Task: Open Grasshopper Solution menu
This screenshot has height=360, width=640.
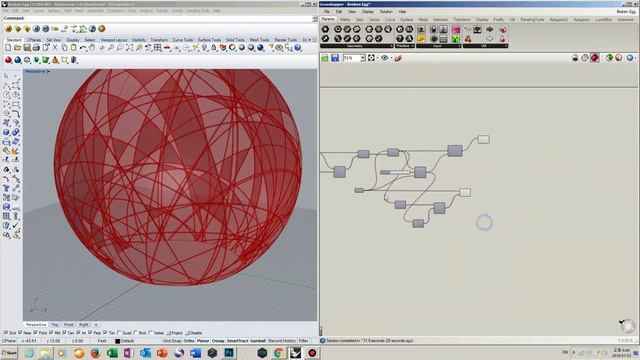Action: click(386, 12)
